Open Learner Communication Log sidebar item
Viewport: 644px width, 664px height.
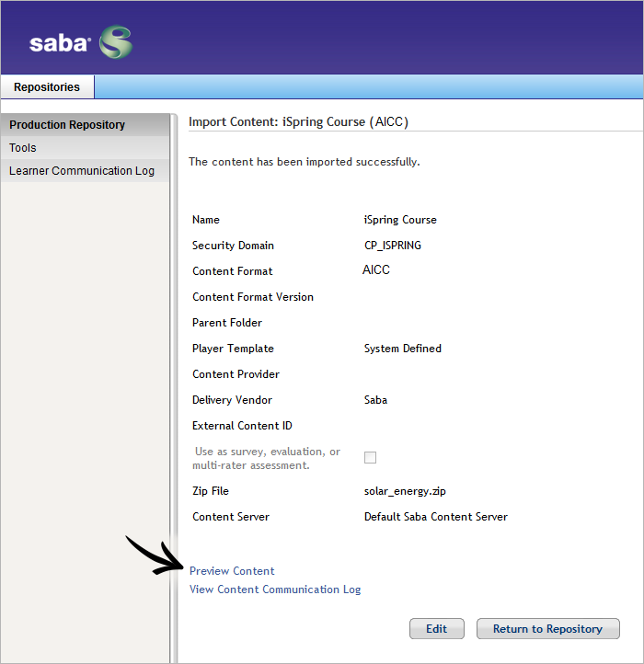point(86,171)
